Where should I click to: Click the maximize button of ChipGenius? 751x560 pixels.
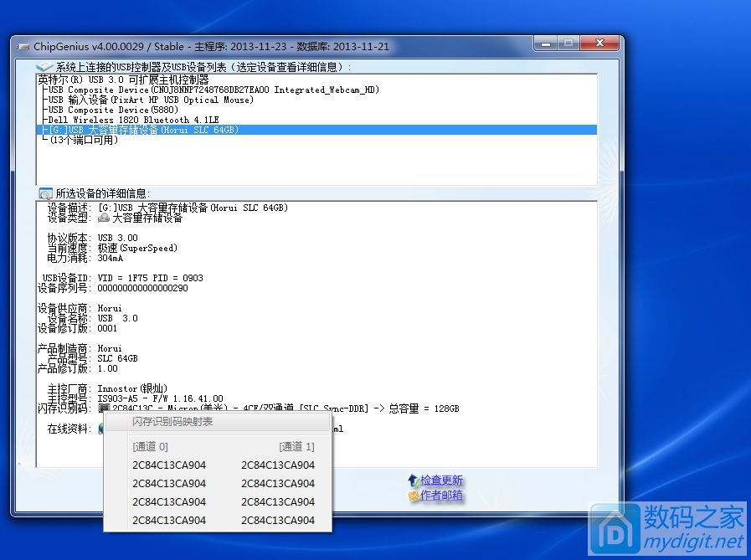click(x=568, y=44)
